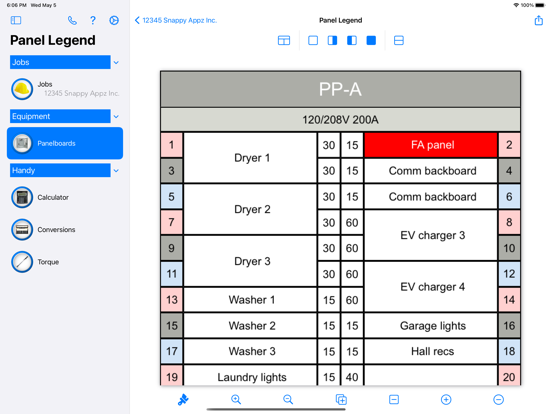Image resolution: width=552 pixels, height=414 pixels.
Task: Select the Washer 2 circuit cell
Action: (250, 326)
